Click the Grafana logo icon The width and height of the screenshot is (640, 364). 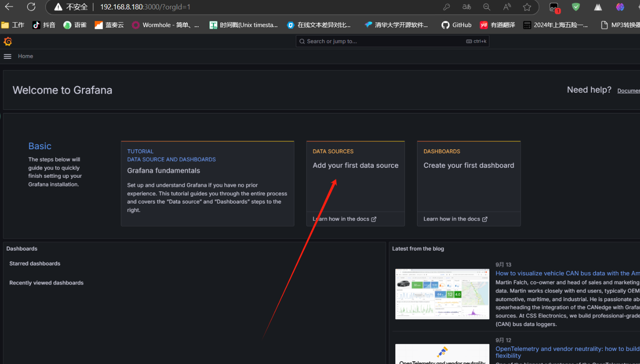(x=8, y=42)
